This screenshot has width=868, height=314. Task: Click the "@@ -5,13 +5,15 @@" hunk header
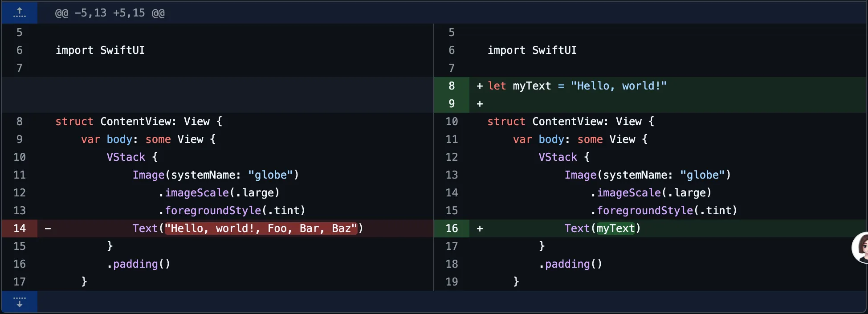click(110, 13)
